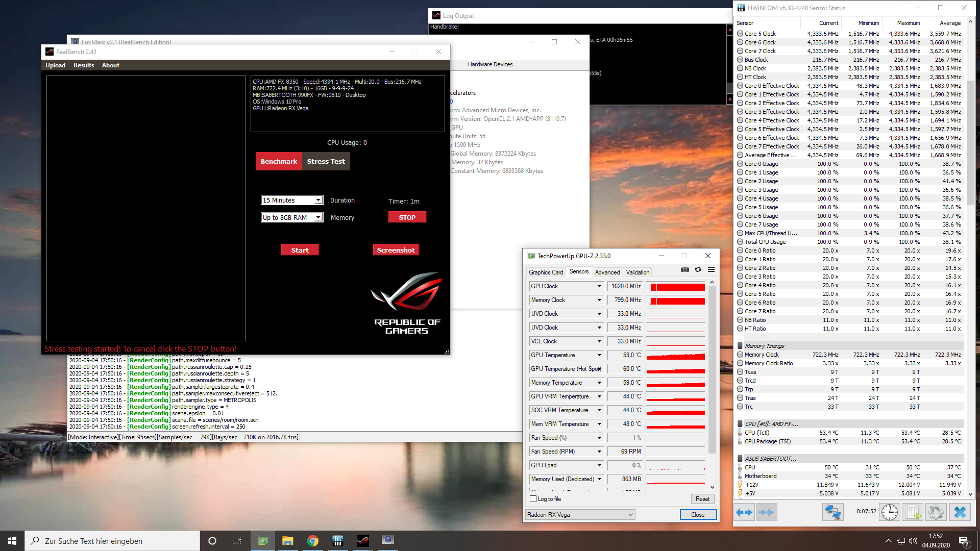This screenshot has width=980, height=551.
Task: Open the Up to 8GB RAM dropdown
Action: pos(318,218)
